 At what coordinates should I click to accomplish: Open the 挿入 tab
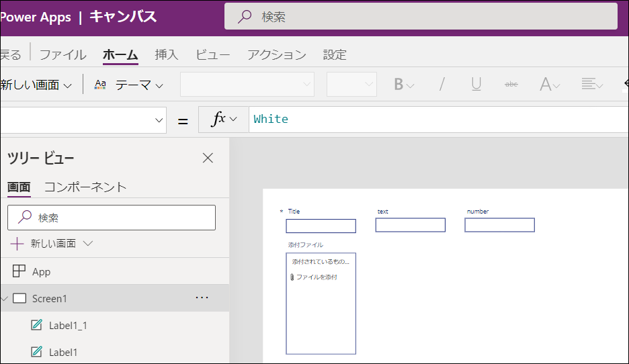167,54
